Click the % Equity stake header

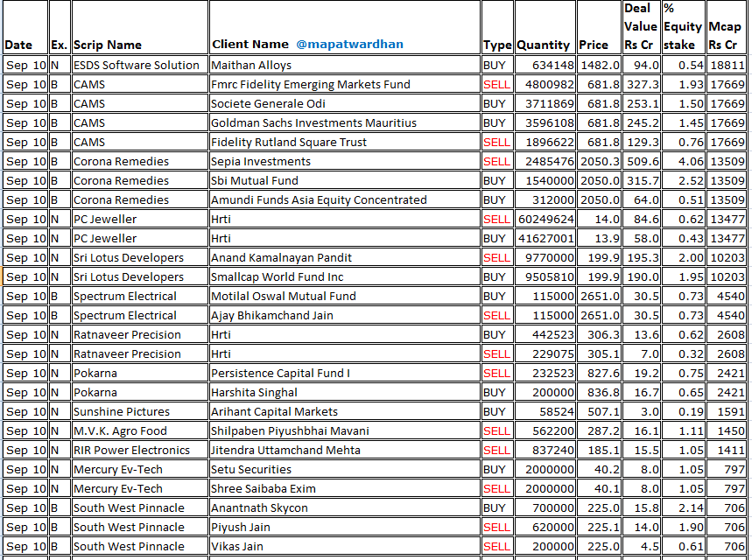684,27
